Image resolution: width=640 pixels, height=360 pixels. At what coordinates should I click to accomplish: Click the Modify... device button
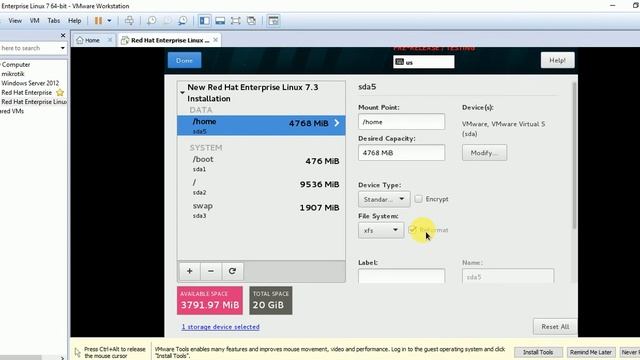click(x=484, y=153)
